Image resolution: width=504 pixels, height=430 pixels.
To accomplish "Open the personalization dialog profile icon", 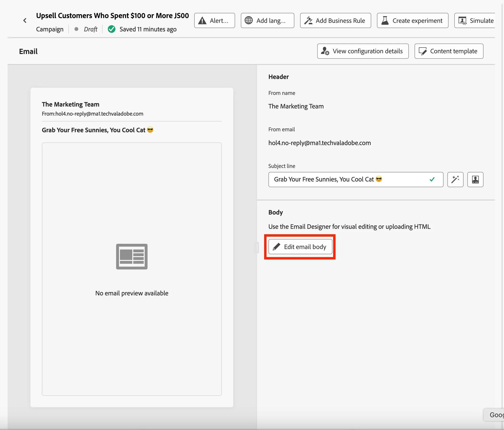I will pos(475,179).
